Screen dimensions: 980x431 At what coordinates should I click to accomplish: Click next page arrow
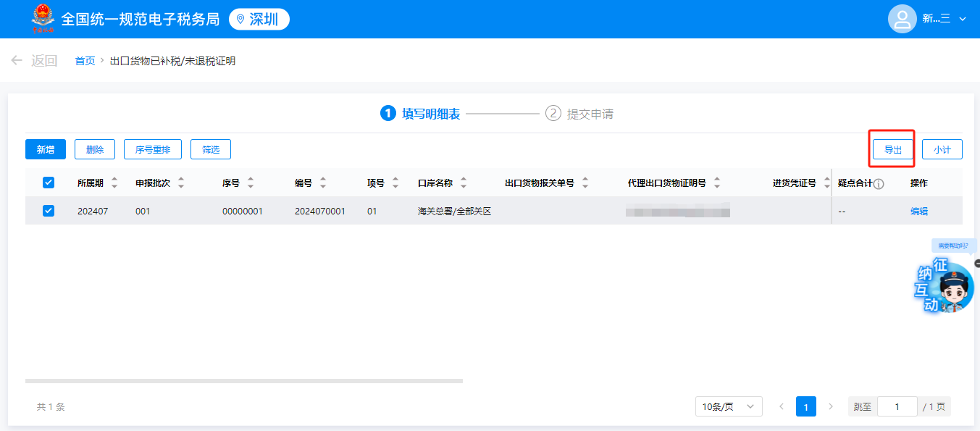pos(831,406)
